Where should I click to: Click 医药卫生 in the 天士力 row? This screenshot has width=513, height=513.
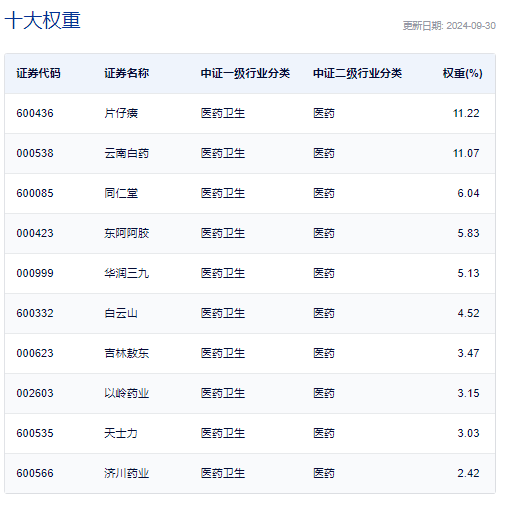223,433
